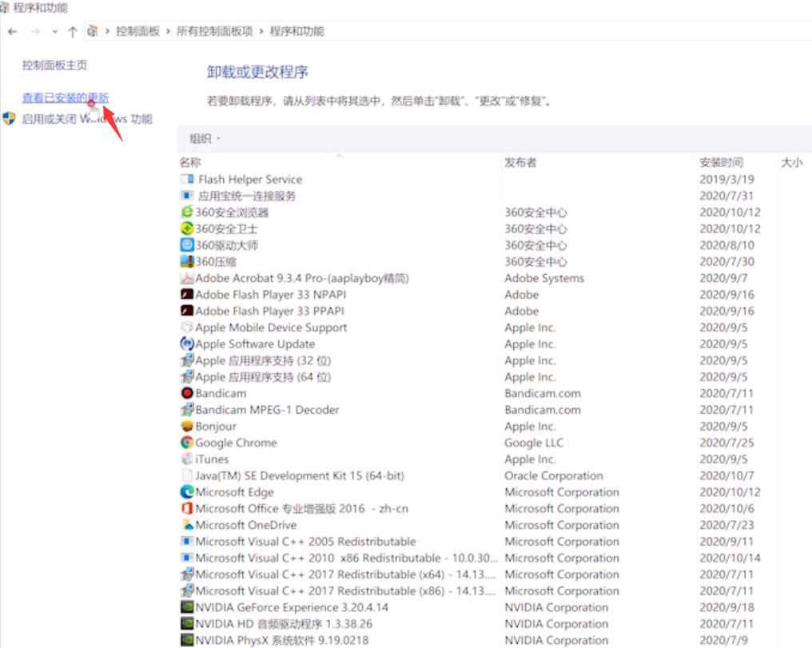Expand the chevron after 控制面板 in the address bar
The image size is (812, 648).
point(168,32)
